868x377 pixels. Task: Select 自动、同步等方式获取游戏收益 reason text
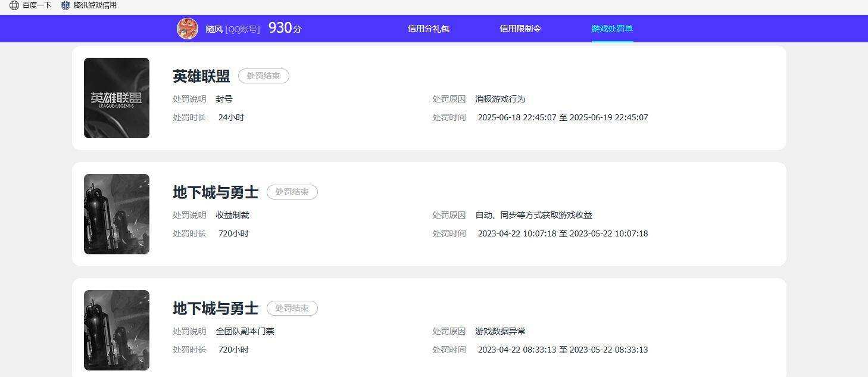pyautogui.click(x=534, y=216)
